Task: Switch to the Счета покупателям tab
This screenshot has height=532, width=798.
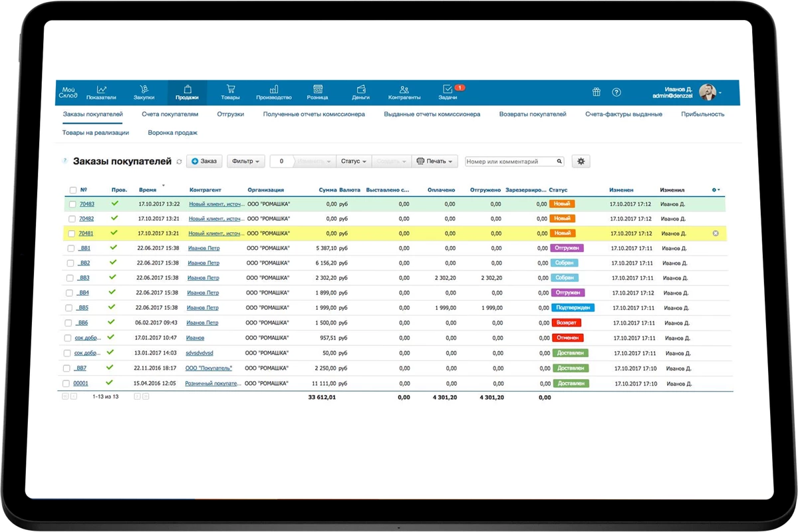Action: coord(170,114)
